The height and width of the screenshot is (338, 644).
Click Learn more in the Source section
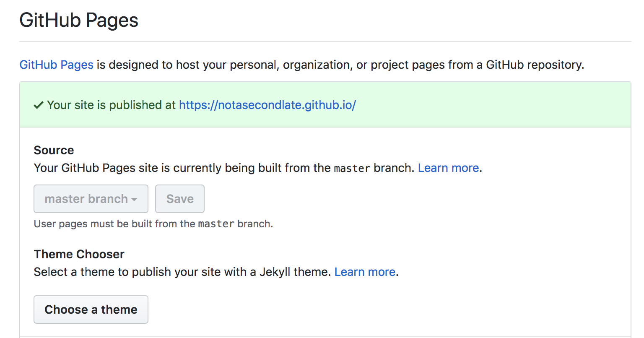[448, 168]
